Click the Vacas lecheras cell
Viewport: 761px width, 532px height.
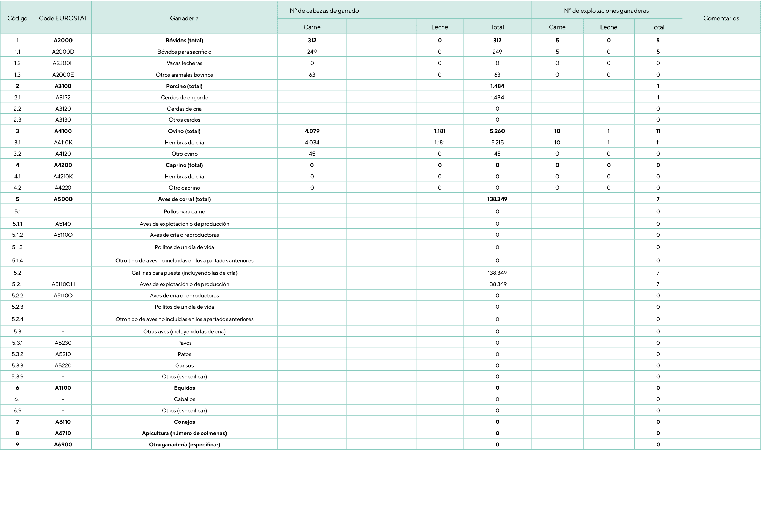tap(184, 63)
